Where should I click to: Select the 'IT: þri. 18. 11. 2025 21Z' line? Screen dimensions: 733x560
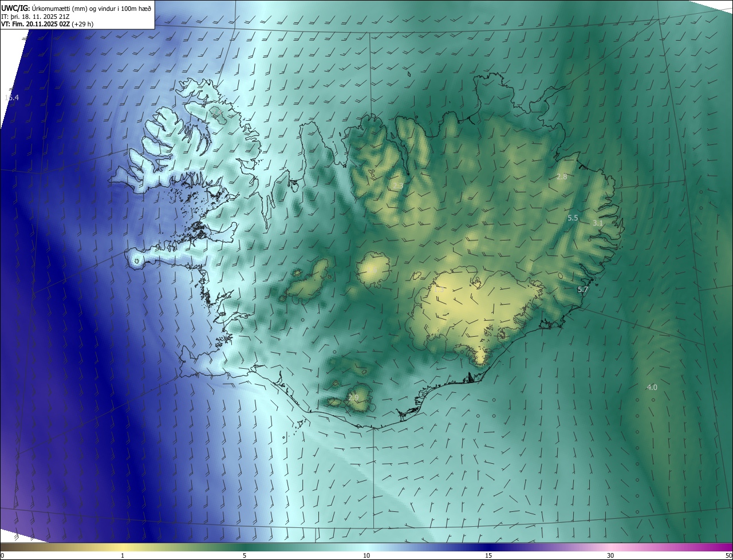(x=36, y=16)
